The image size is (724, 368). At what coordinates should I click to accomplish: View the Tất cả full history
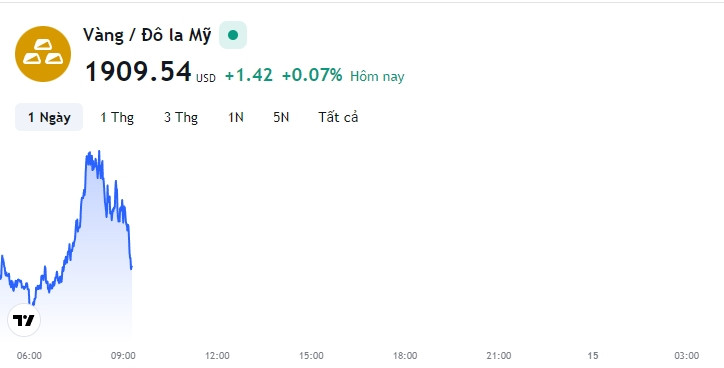[338, 117]
